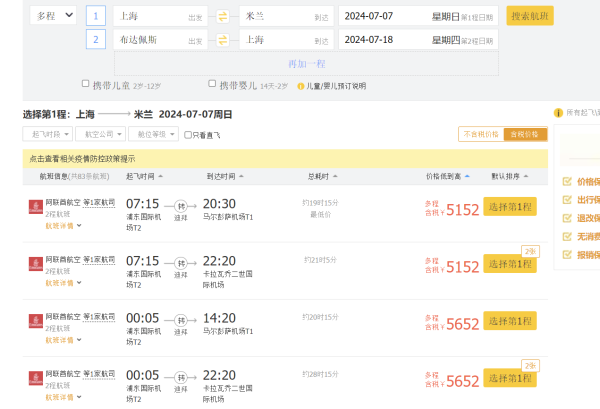Click the 布达佩斯 departure field of segment 2

tap(160, 40)
